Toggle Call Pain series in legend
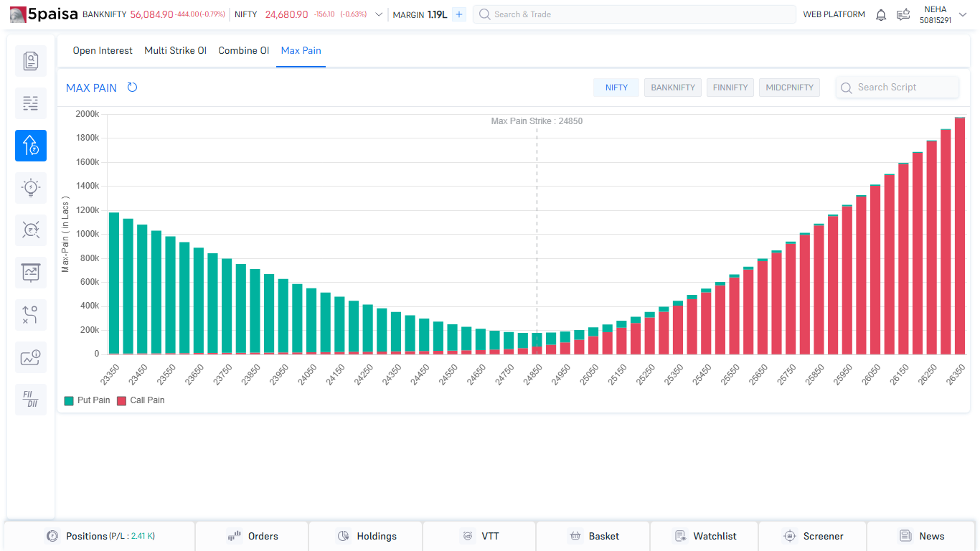 tap(141, 400)
